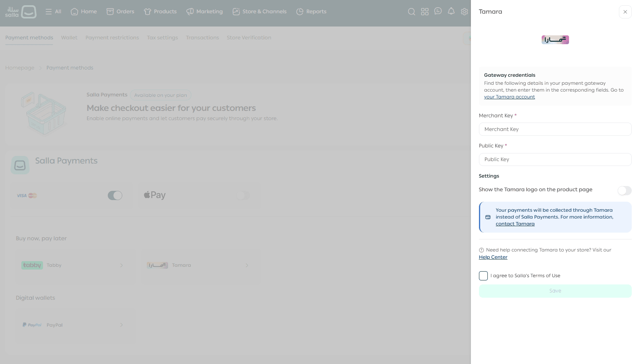The height and width of the screenshot is (364, 639).
Task: Open the Store & Channels menu
Action: point(259,12)
